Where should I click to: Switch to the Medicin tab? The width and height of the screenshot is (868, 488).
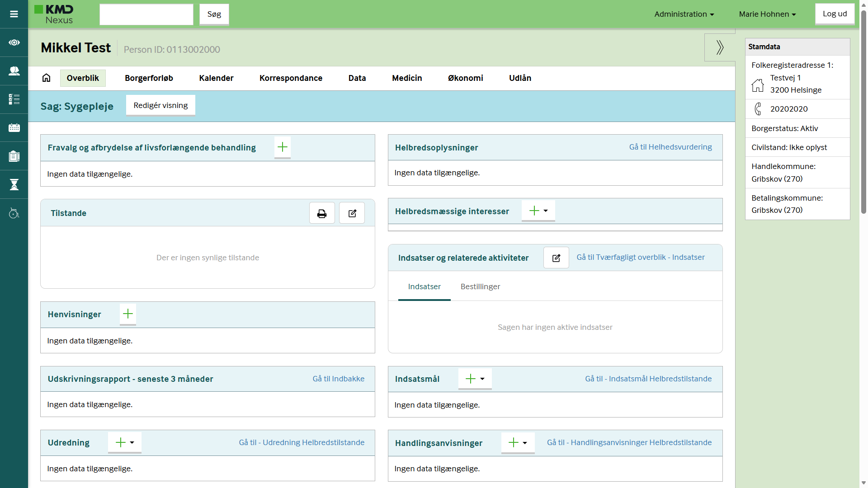407,78
